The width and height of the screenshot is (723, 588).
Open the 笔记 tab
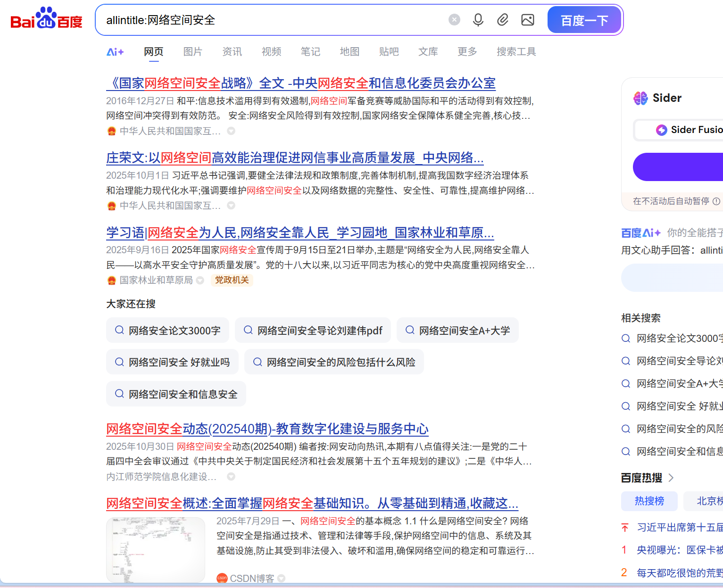[x=310, y=52]
